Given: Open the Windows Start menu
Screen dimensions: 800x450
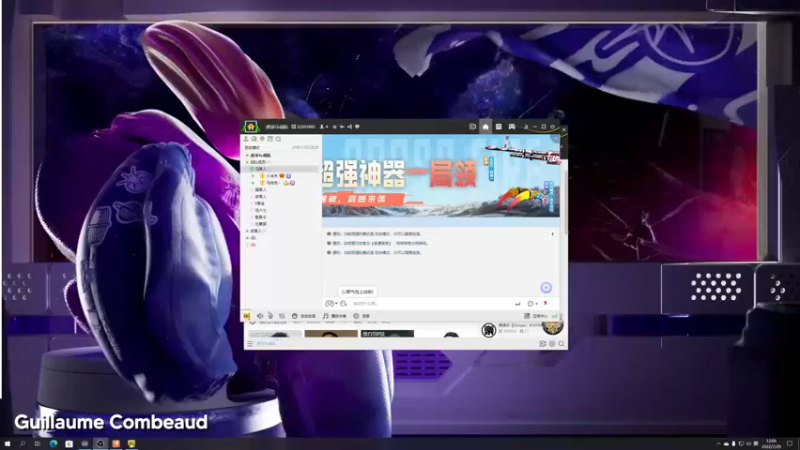Looking at the screenshot, I should pyautogui.click(x=7, y=443).
